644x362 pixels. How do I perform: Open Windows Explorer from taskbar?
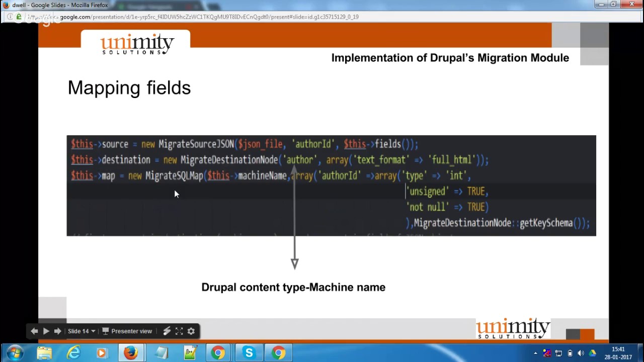coord(44,353)
